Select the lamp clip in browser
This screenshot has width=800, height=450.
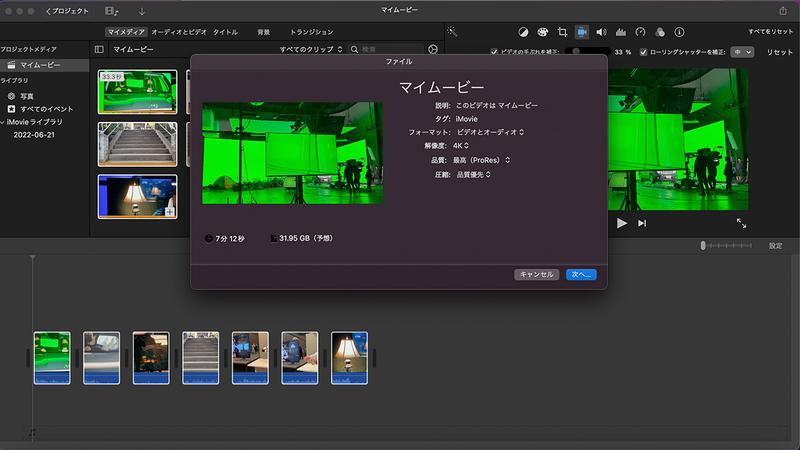(x=137, y=196)
